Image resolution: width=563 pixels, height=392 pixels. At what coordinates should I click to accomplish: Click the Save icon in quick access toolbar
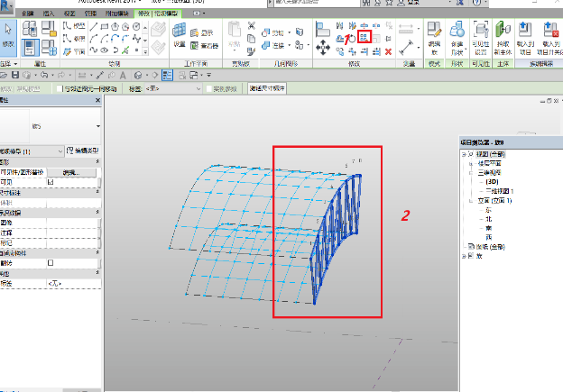point(15,76)
